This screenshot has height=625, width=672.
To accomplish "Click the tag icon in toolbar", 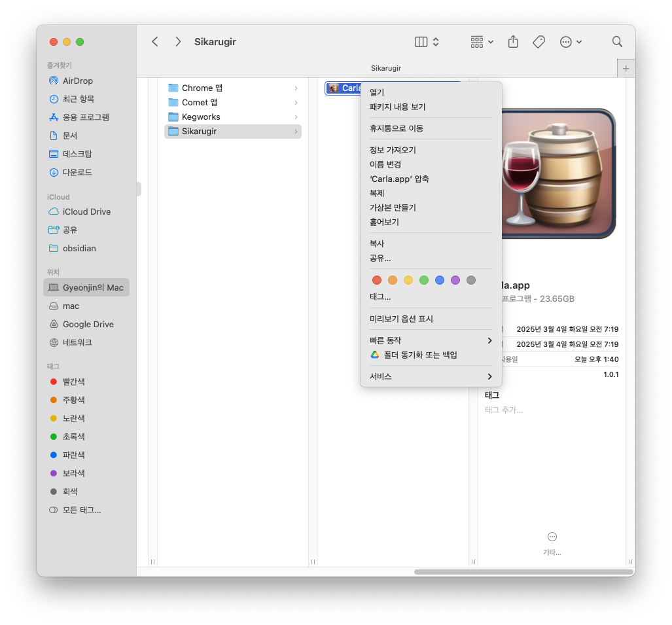I will point(539,42).
